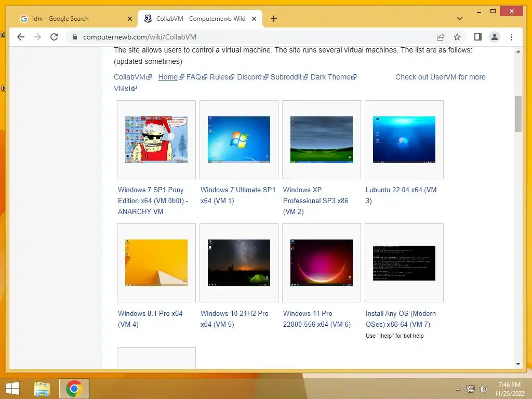Click the Chrome taskbar icon
Screen dimensions: 532x399
tap(74, 389)
